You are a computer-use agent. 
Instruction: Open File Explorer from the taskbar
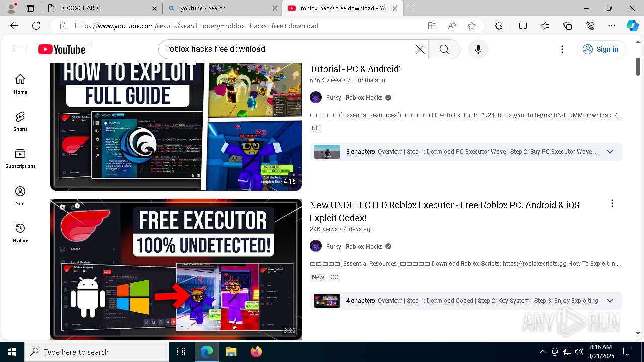tap(231, 352)
